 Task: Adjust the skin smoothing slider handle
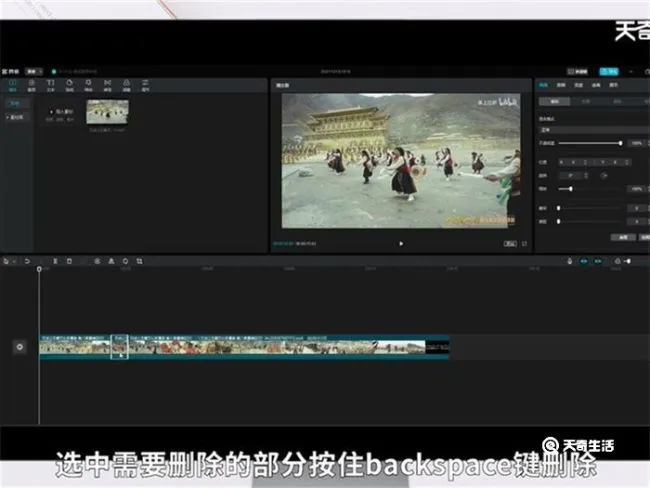pos(558,208)
